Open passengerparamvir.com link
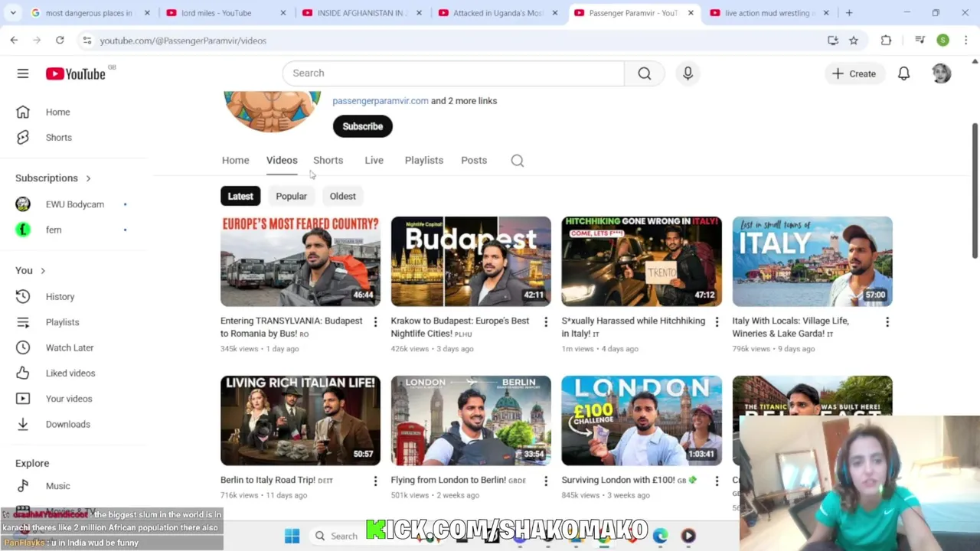The height and width of the screenshot is (551, 980). [380, 101]
